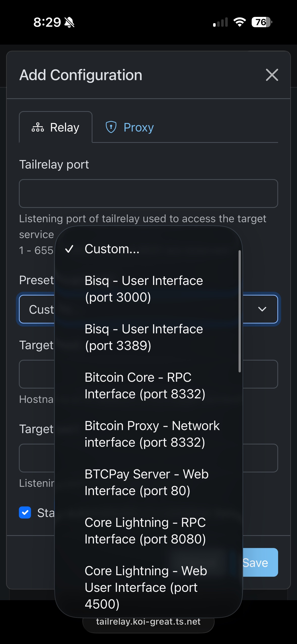
Task: Click the Proxy shield icon
Action: click(x=111, y=127)
